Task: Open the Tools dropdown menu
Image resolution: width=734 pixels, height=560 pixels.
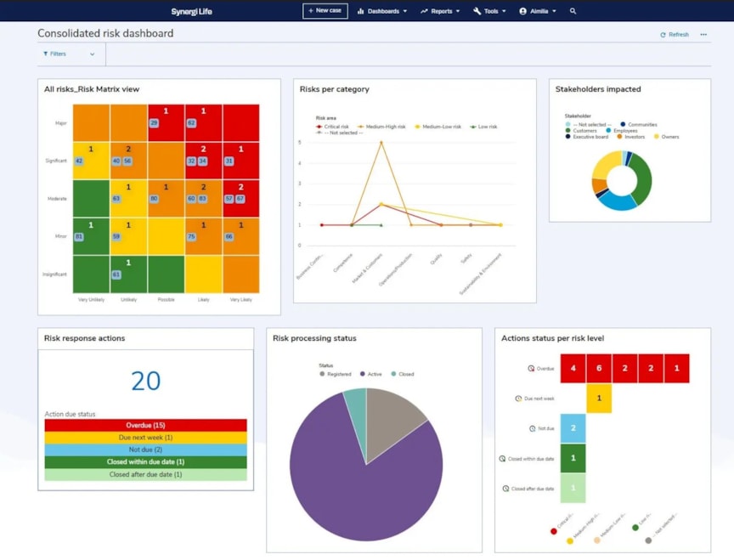Action: point(488,11)
